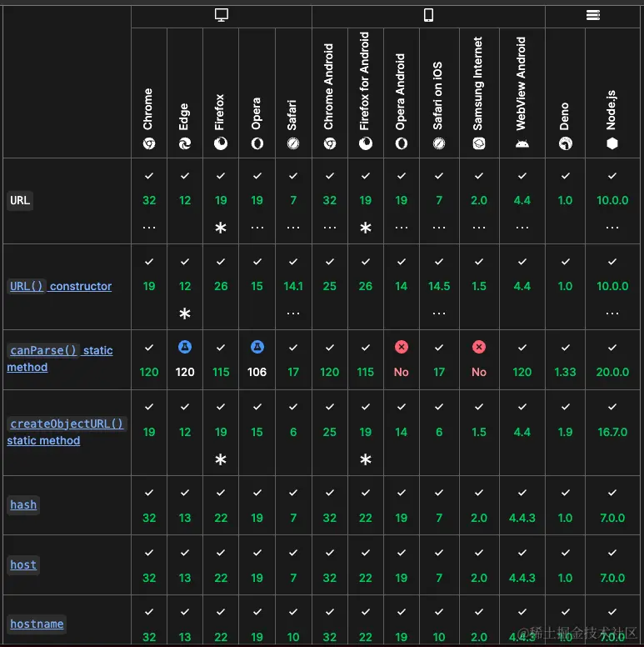644x647 pixels.
Task: Click the URL feature label
Action: coord(20,200)
